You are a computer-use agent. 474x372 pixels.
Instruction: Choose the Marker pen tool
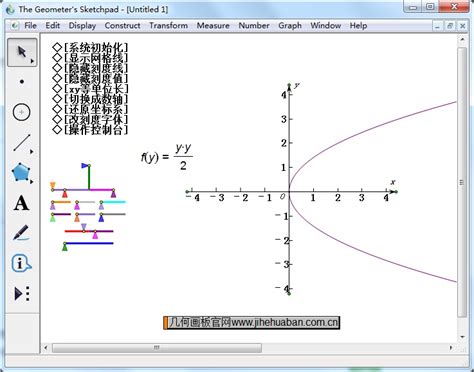22,233
